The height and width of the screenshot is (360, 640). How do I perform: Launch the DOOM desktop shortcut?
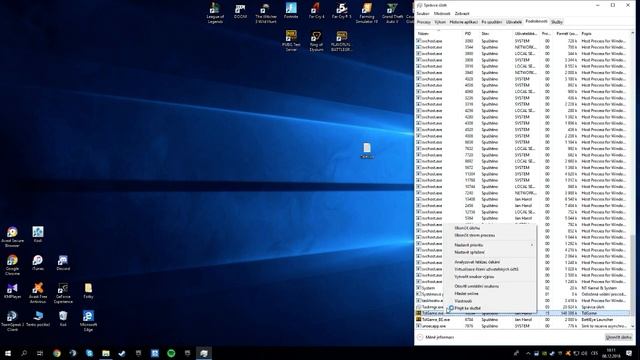(240, 11)
